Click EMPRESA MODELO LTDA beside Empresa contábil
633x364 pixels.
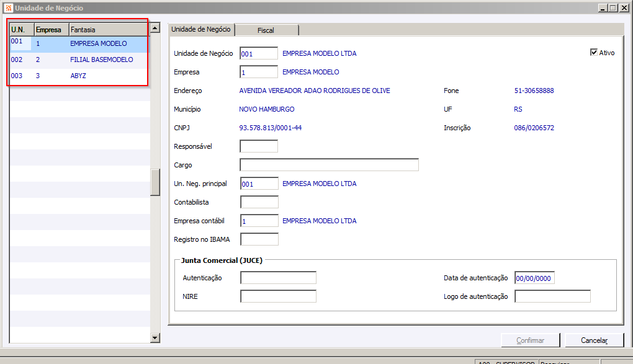tap(320, 221)
